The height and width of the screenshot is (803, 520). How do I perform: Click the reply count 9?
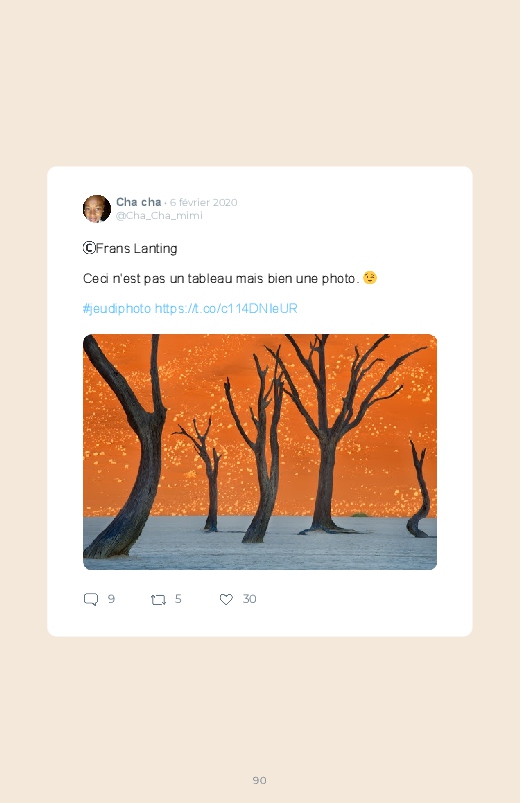tap(111, 599)
